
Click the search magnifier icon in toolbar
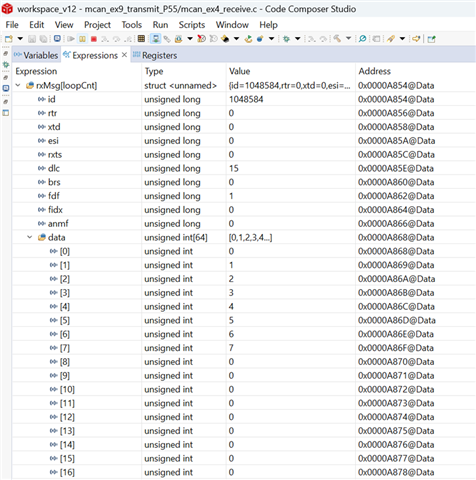tap(362, 39)
